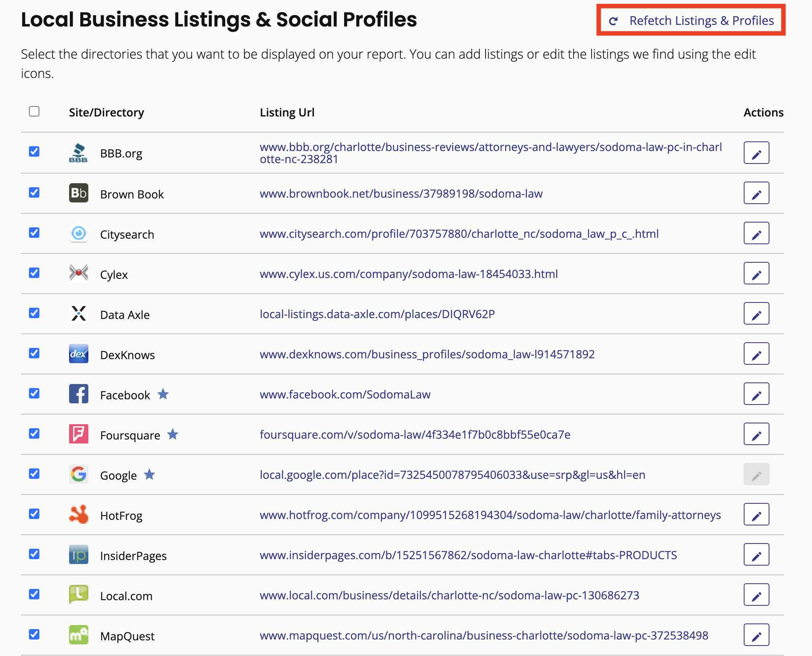Click the star icon next to Facebook
Image resolution: width=812 pixels, height=656 pixels.
pyautogui.click(x=163, y=394)
